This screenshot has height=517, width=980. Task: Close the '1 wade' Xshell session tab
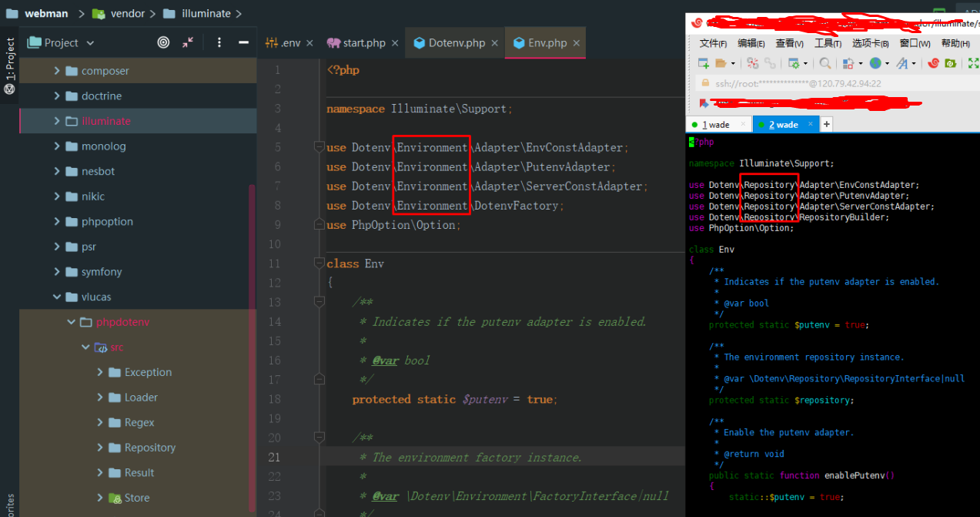click(x=743, y=124)
